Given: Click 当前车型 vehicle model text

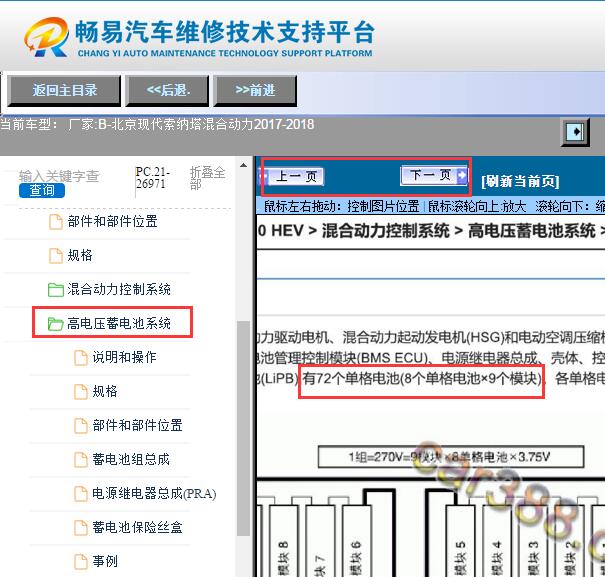Looking at the screenshot, I should (157, 124).
